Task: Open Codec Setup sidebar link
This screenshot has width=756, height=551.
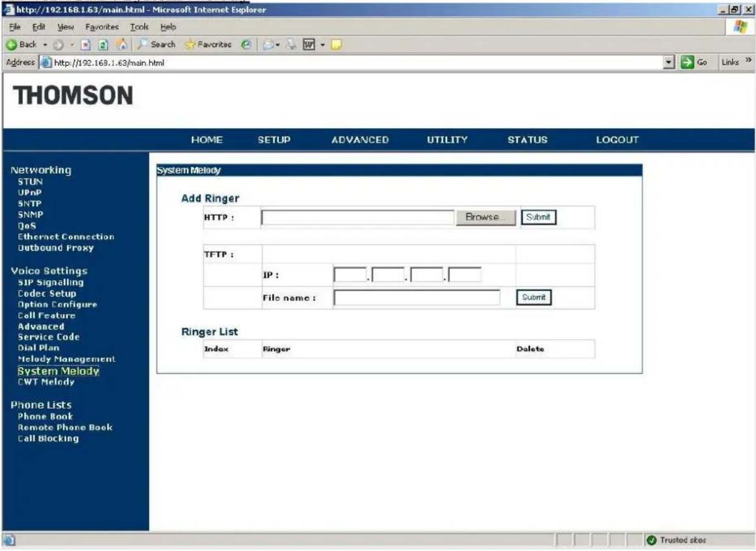Action: 47,293
